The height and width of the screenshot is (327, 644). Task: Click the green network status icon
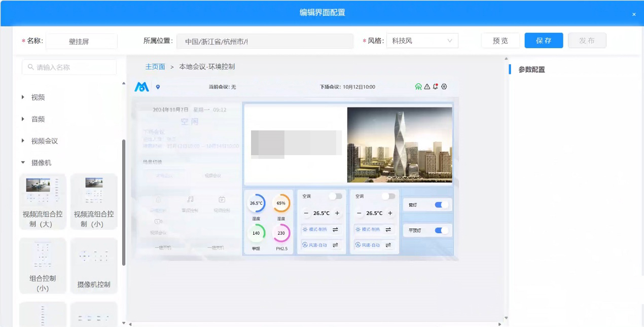pos(418,87)
